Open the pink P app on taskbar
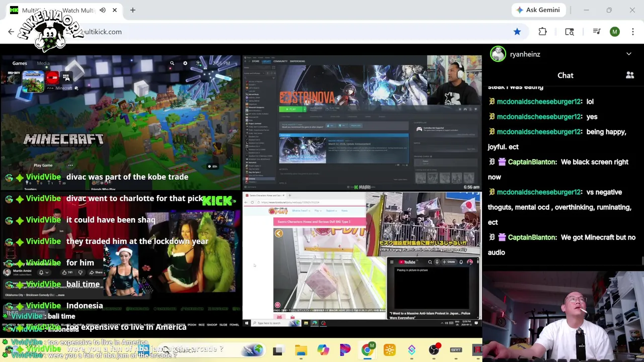This screenshot has width=644, height=362. (x=345, y=350)
